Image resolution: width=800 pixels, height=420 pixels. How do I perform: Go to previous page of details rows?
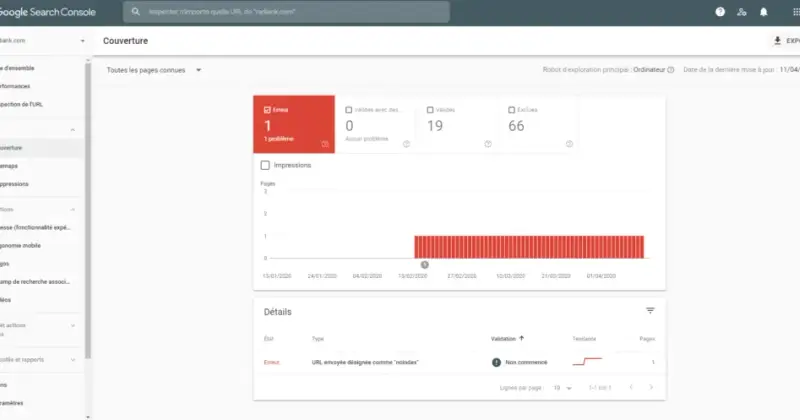point(631,387)
